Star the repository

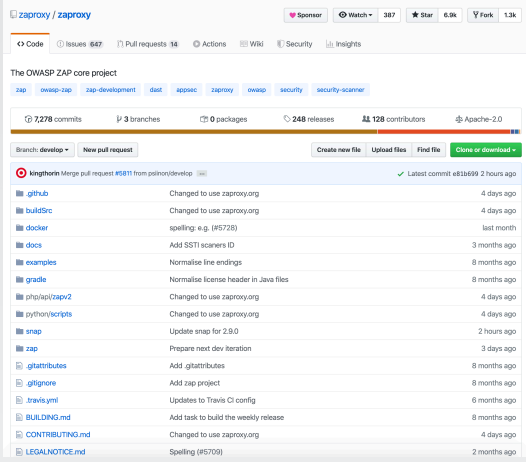(x=422, y=15)
